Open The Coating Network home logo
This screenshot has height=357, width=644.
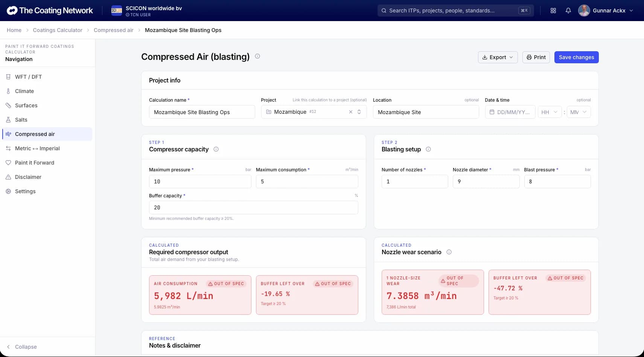(x=50, y=11)
